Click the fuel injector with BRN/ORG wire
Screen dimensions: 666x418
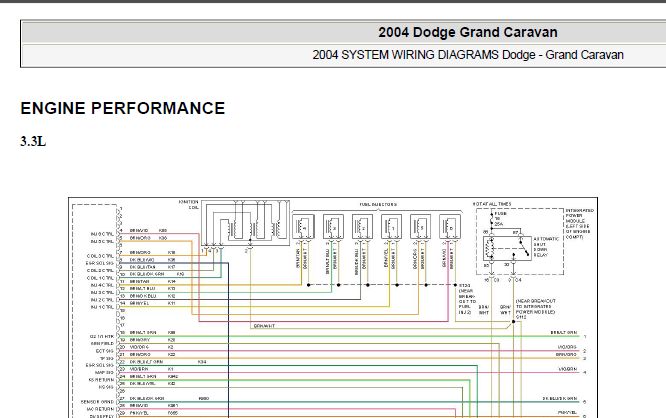coord(420,227)
